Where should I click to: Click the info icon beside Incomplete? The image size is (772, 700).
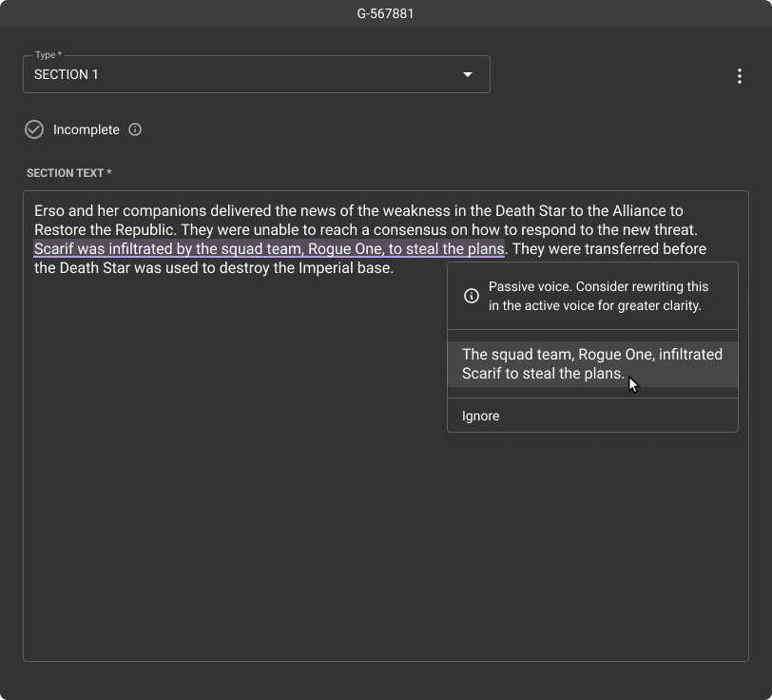(x=135, y=129)
